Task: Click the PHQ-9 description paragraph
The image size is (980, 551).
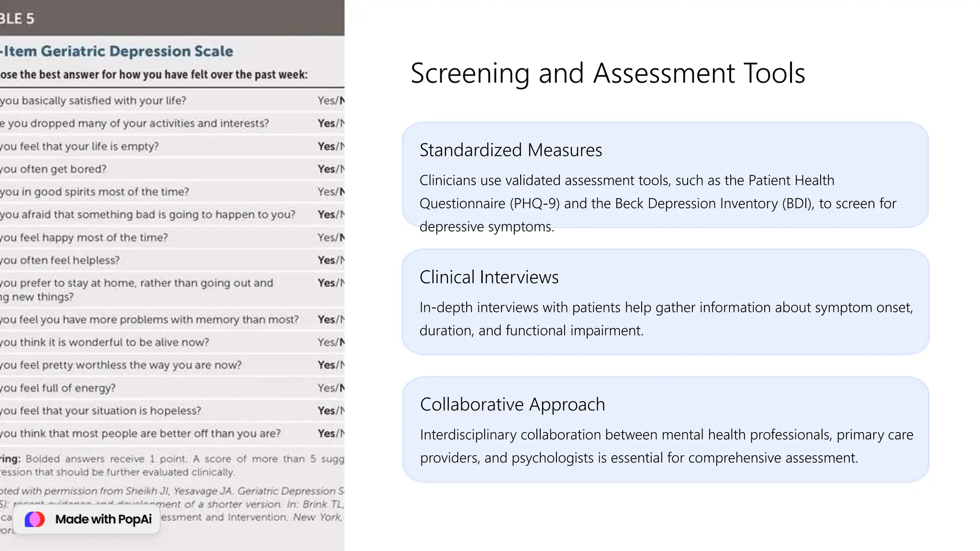Action: (657, 203)
